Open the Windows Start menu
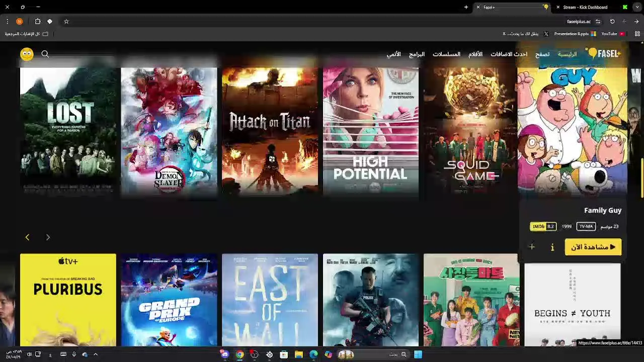Viewport: 644px width, 362px height. pyautogui.click(x=418, y=354)
